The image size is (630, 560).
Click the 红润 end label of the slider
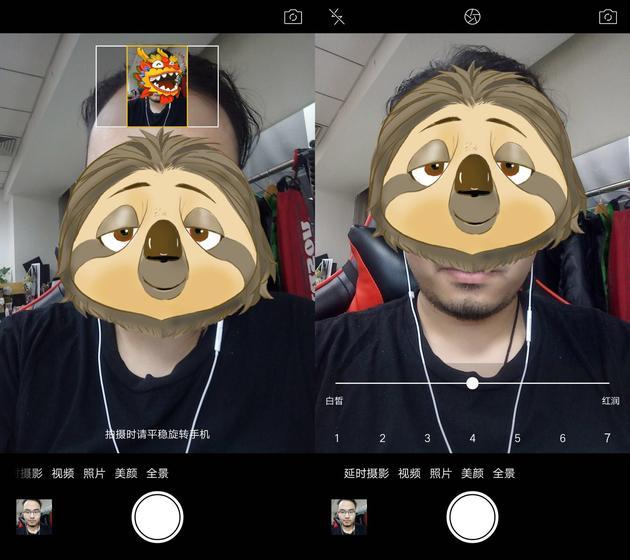pyautogui.click(x=610, y=401)
